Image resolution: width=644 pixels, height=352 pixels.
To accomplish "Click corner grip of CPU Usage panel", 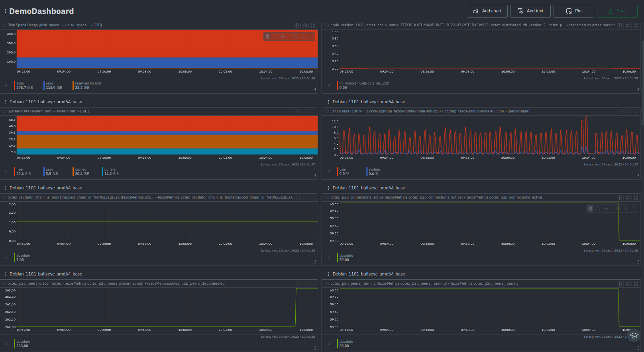I will pyautogui.click(x=637, y=176).
